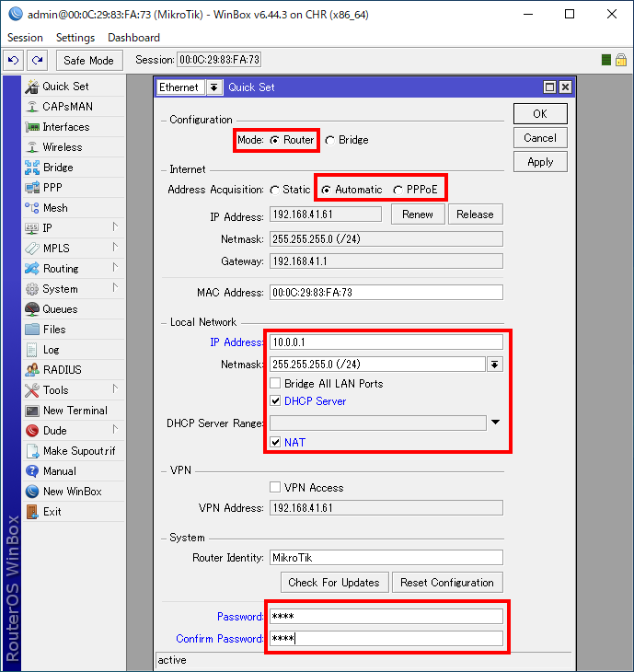Open the Dashboard menu
The height and width of the screenshot is (672, 634).
133,38
